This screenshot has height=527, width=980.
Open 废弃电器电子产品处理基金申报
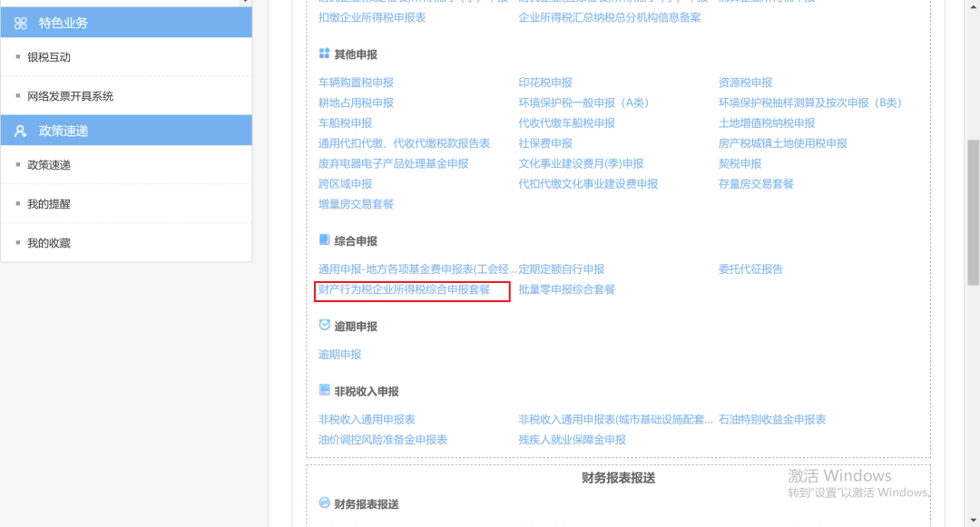pos(393,163)
